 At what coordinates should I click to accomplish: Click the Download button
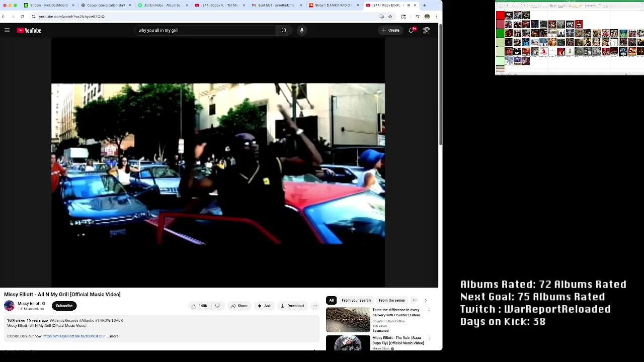292,306
